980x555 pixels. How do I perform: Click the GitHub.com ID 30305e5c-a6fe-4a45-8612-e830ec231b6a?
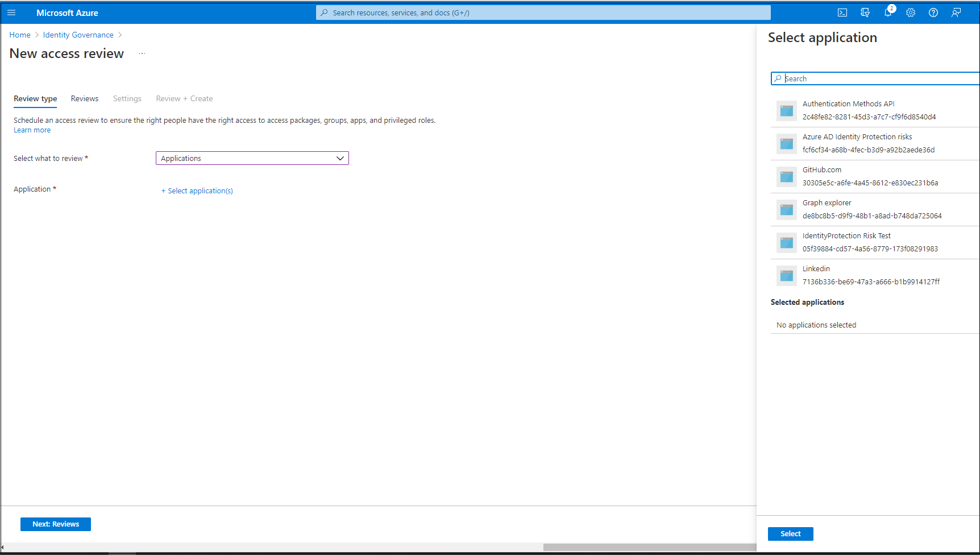(x=870, y=183)
